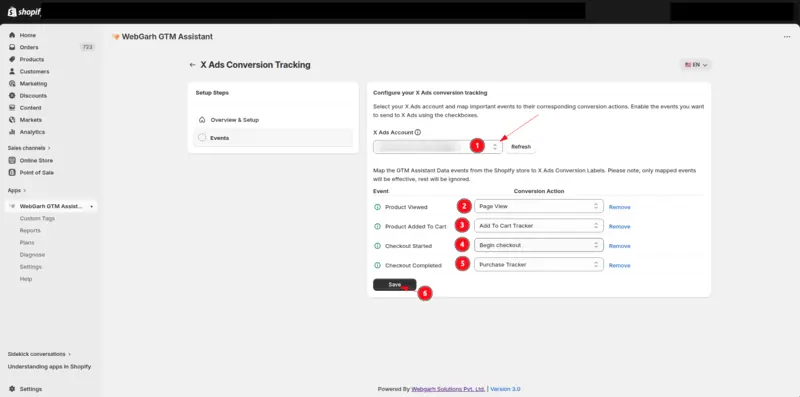Click the Content icon in sidebar
The height and width of the screenshot is (397, 800).
12,108
